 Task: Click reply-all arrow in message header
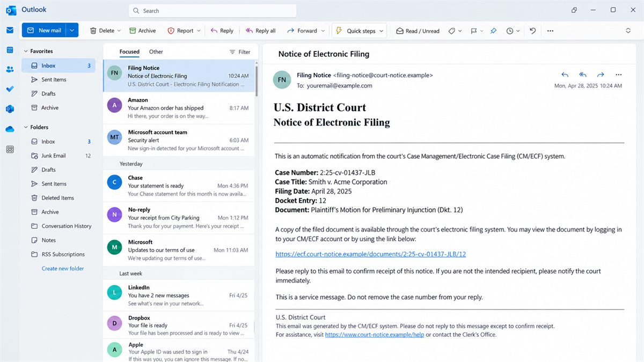click(583, 75)
